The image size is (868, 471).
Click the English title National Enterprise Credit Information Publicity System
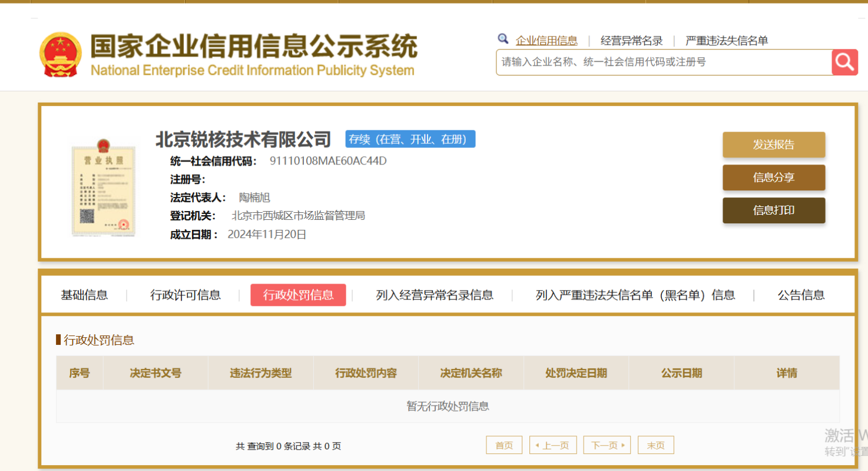point(252,71)
